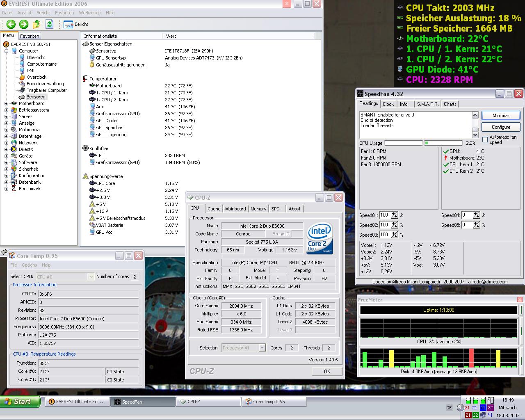
Task: Switch to the Charts tab in SpeedFan
Action: point(450,104)
